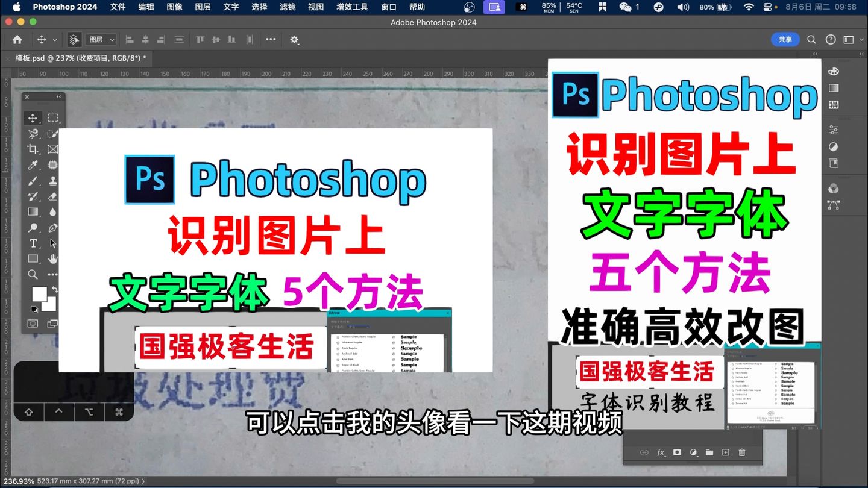Open the 滤镜 menu
Image resolution: width=868 pixels, height=488 pixels.
pyautogui.click(x=288, y=7)
